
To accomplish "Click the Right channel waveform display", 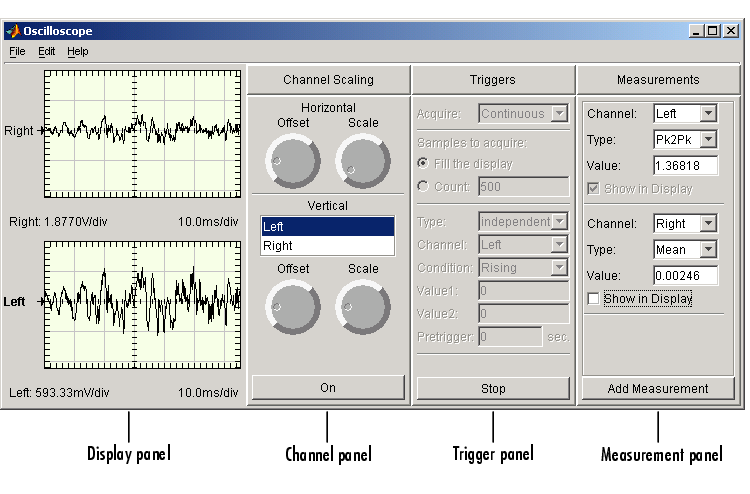I will pyautogui.click(x=143, y=134).
